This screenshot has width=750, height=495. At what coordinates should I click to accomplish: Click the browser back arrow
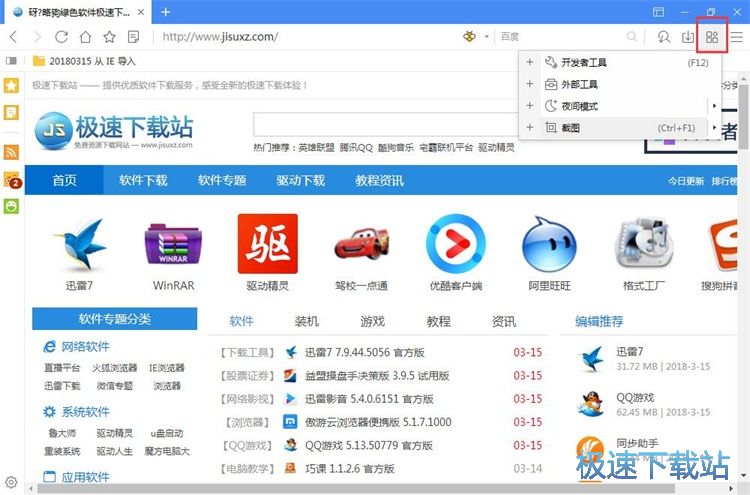[13, 37]
